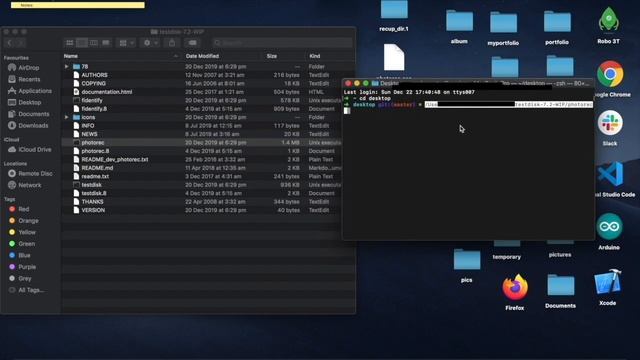Filter by the Purple tag
The height and width of the screenshot is (360, 640).
(x=27, y=267)
